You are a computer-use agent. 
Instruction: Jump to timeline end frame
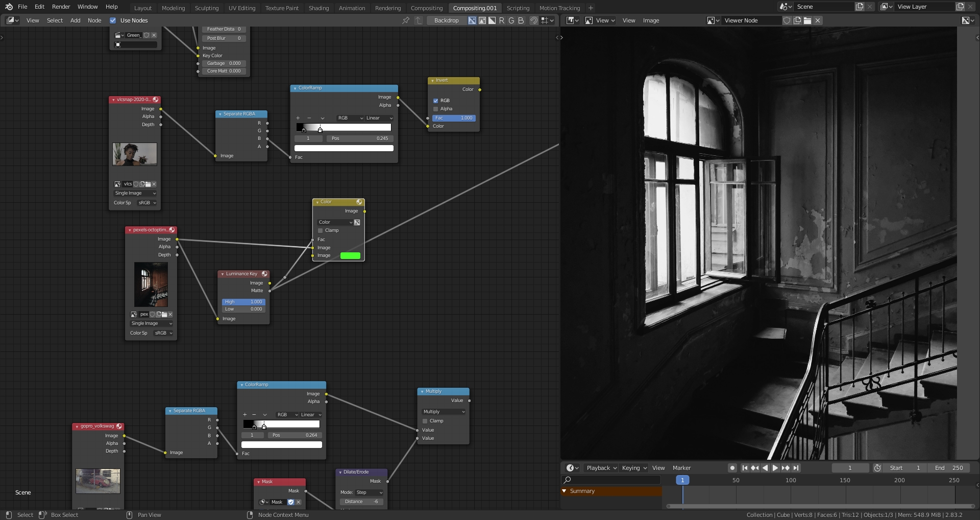[796, 468]
